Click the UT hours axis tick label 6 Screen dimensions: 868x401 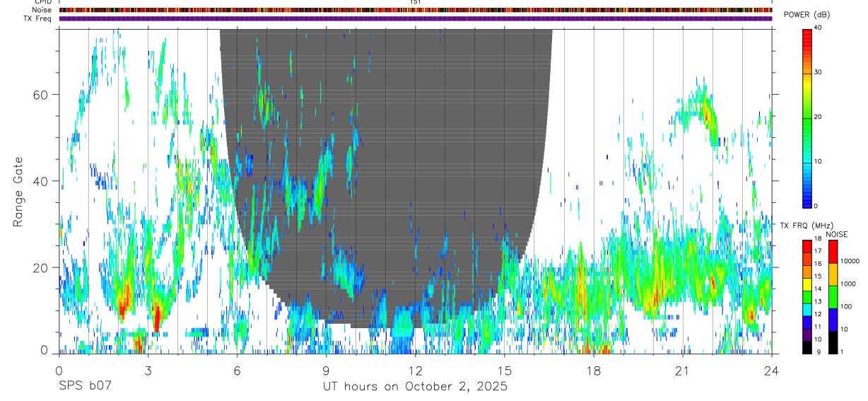(237, 371)
